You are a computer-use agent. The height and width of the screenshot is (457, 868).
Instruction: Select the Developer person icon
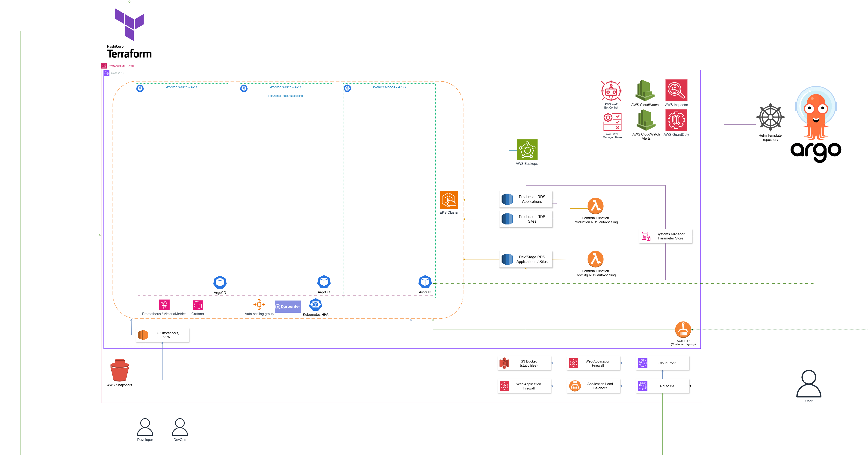point(145,427)
